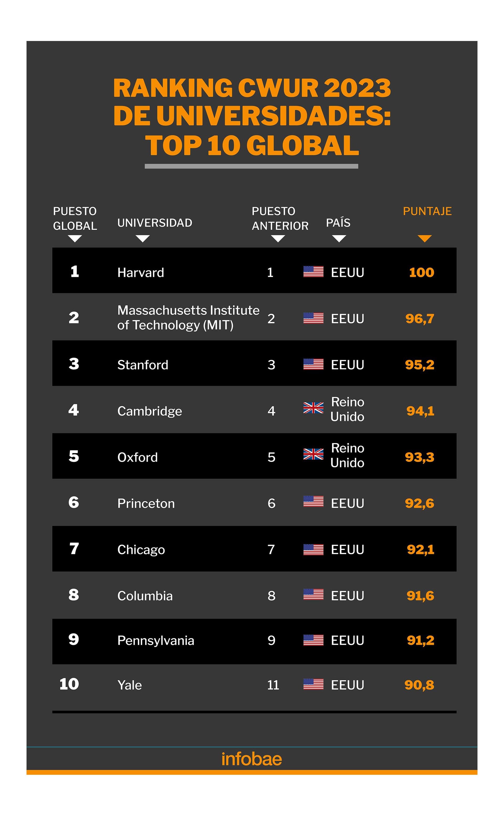Select the Universidad column header

click(155, 223)
